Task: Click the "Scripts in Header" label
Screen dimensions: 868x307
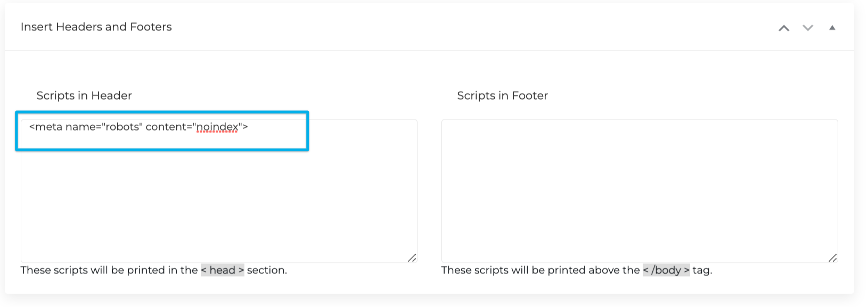Action: point(83,95)
